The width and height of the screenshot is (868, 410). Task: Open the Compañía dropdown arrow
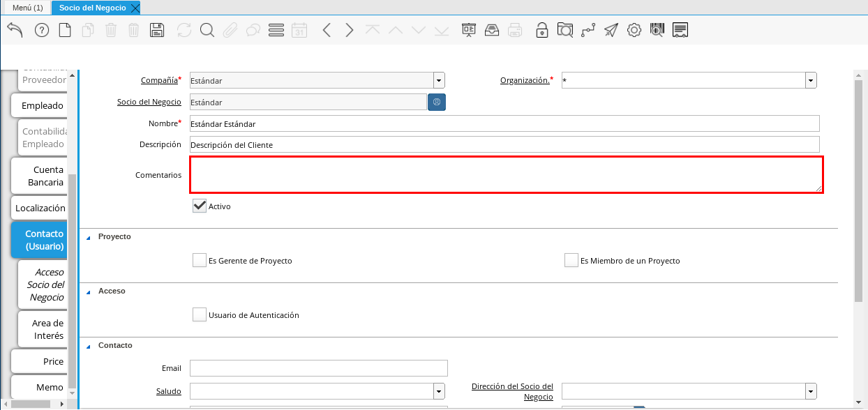pyautogui.click(x=439, y=80)
